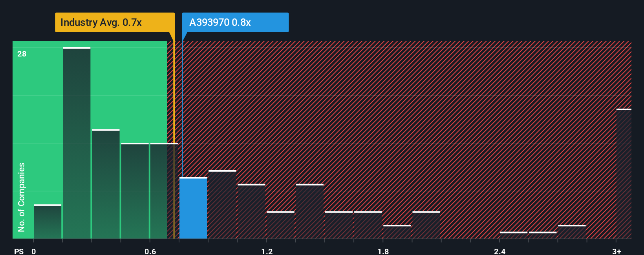The width and height of the screenshot is (644, 255).
Task: Click the 'PS' axis label
Action: pyautogui.click(x=19, y=251)
